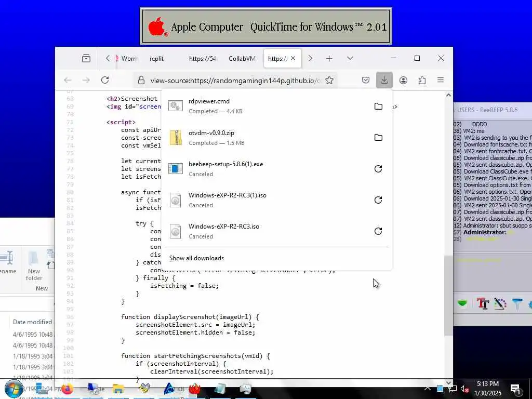Retry the beebeep-setup-5.8.6(1).exe download
Viewport: 532px width, 399px height.
pyautogui.click(x=378, y=169)
